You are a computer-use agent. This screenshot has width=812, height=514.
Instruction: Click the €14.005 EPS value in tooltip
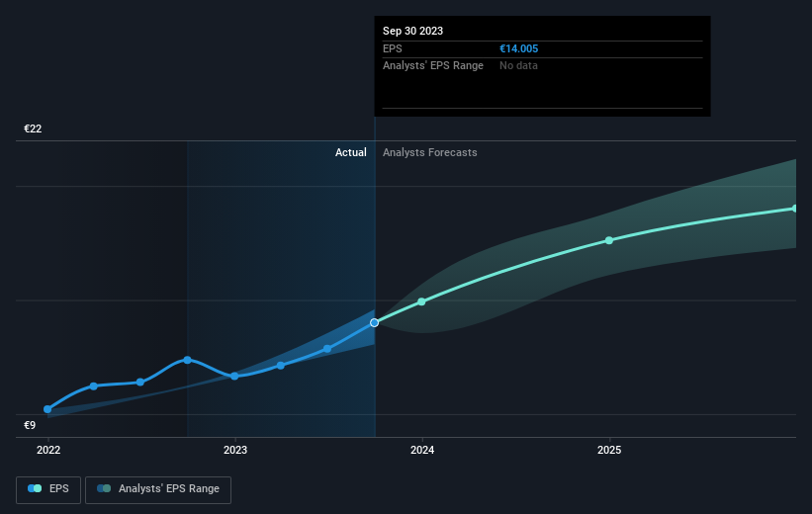tap(519, 48)
